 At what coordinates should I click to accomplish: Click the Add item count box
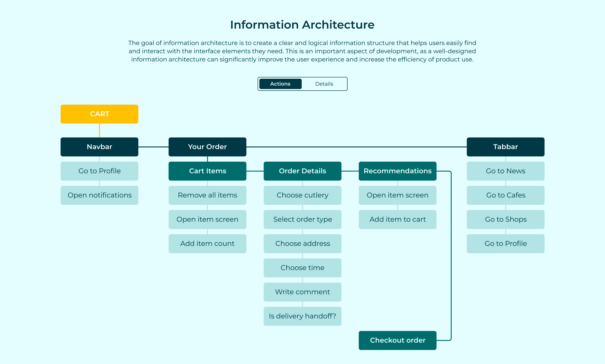click(207, 244)
